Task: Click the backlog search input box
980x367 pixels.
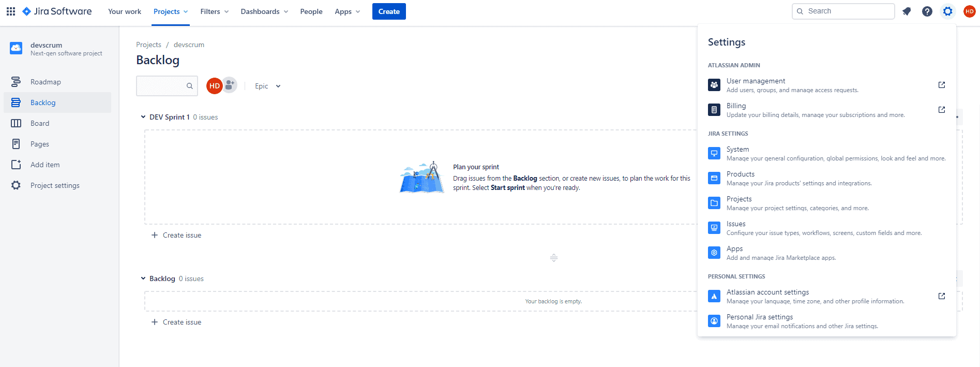Action: pyautogui.click(x=167, y=86)
